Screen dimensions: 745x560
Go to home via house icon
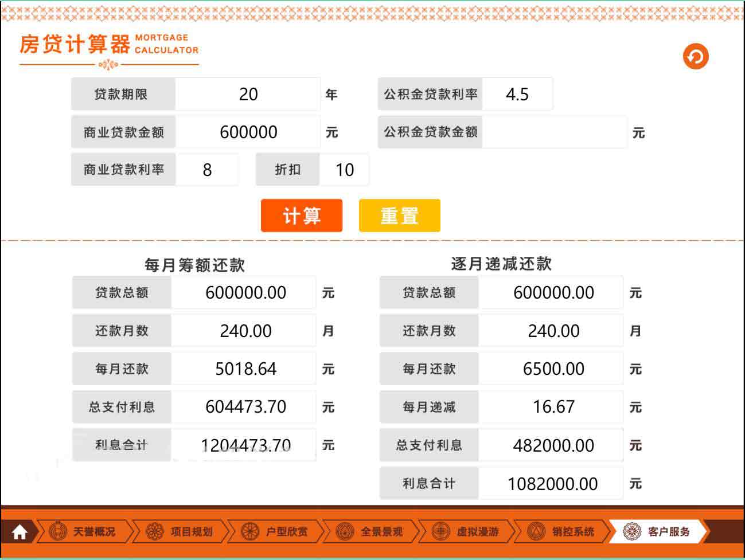(19, 532)
